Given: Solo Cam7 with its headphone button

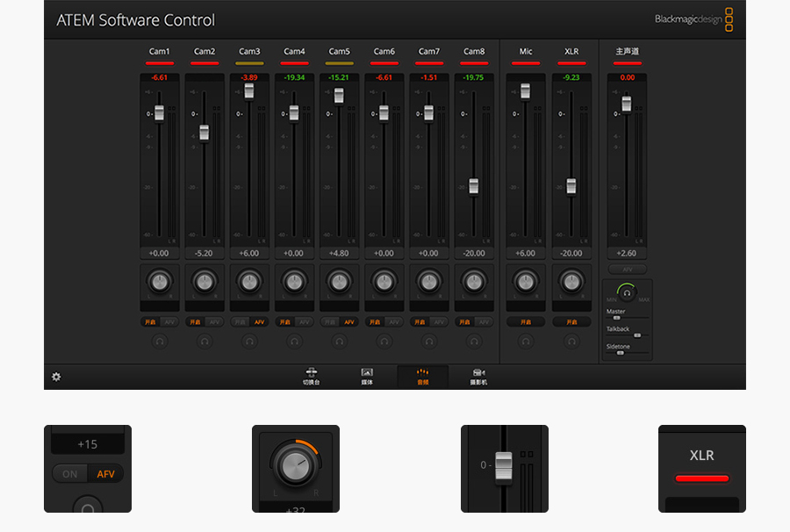Looking at the screenshot, I should click(x=428, y=341).
